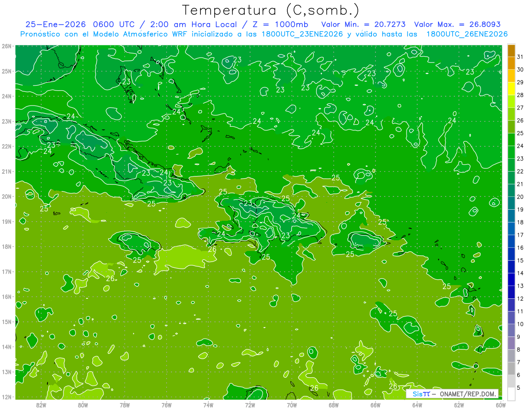
Task: Click the 'SisTT' logo text
Action: click(x=421, y=394)
